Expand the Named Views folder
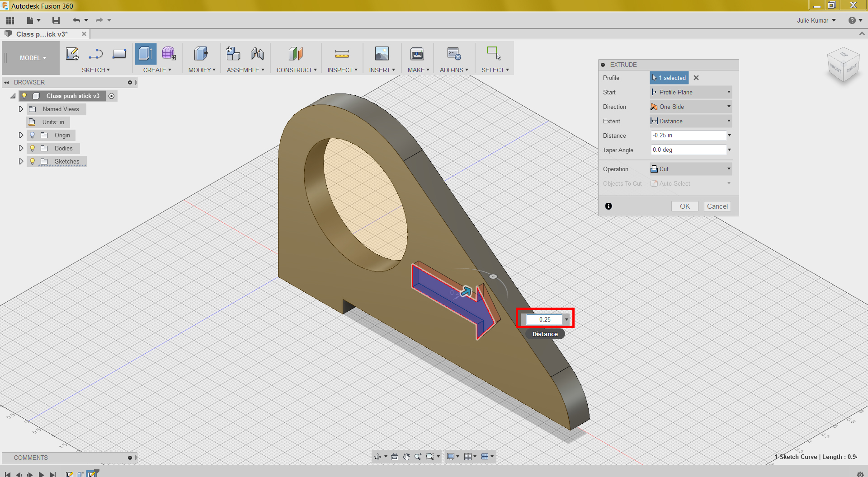The width and height of the screenshot is (868, 477). coord(21,109)
